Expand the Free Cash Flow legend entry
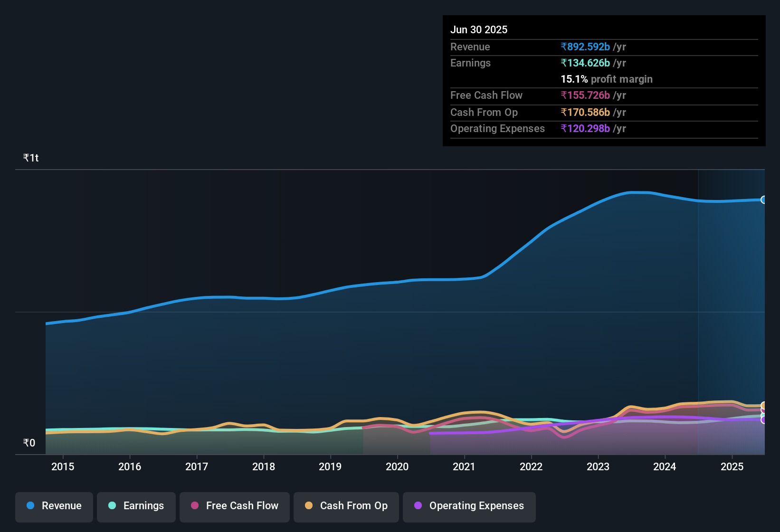The width and height of the screenshot is (780, 532). (x=234, y=506)
